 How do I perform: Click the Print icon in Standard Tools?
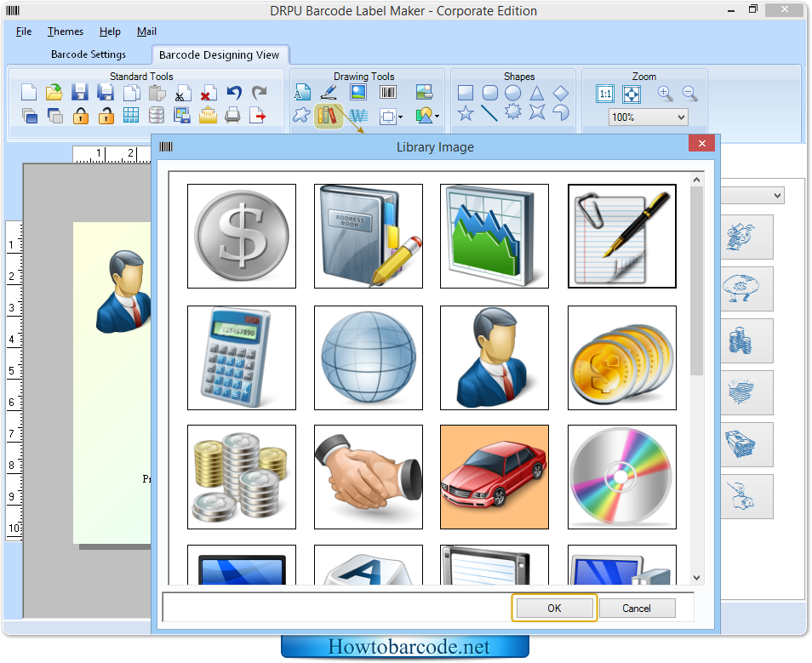coord(232,116)
